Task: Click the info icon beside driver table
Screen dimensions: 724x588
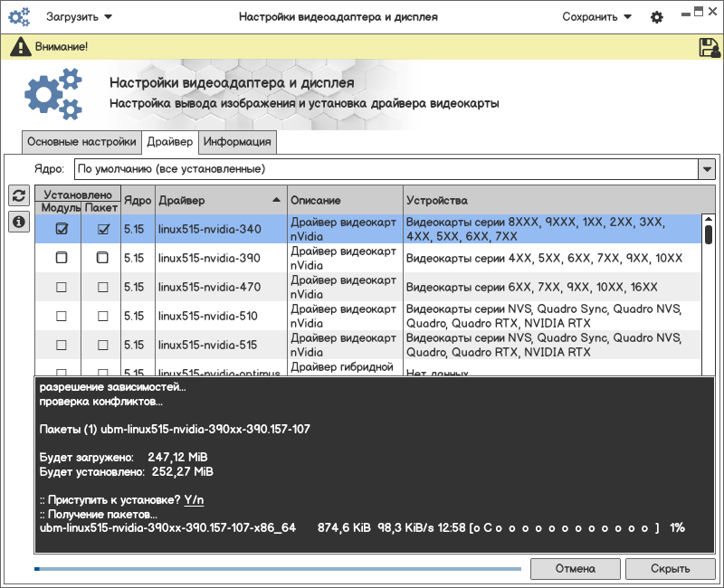Action: click(x=18, y=222)
